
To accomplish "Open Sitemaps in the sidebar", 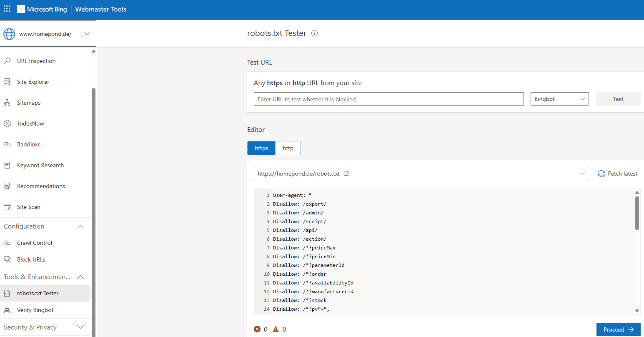I will click(x=29, y=103).
